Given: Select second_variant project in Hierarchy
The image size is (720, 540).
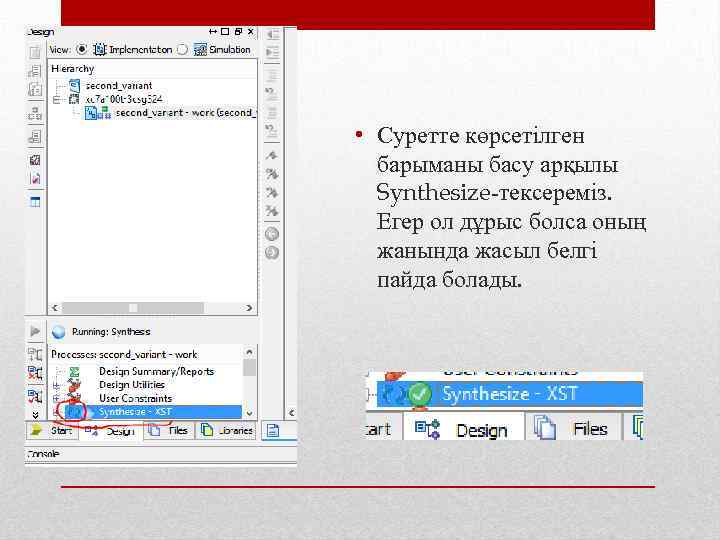Looking at the screenshot, I should 118,85.
